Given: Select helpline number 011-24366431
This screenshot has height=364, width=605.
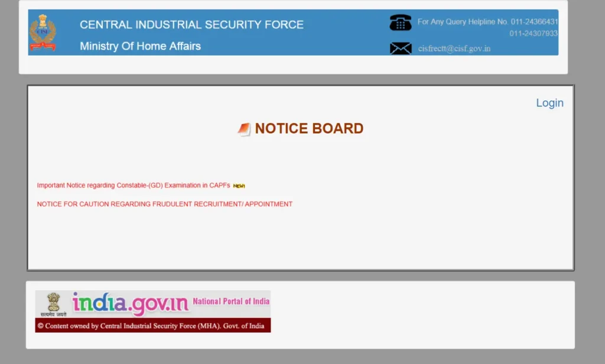Looking at the screenshot, I should click(534, 22).
